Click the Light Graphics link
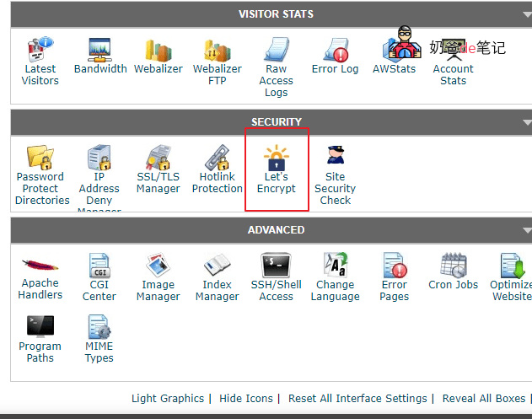This screenshot has width=532, height=419. [167, 399]
